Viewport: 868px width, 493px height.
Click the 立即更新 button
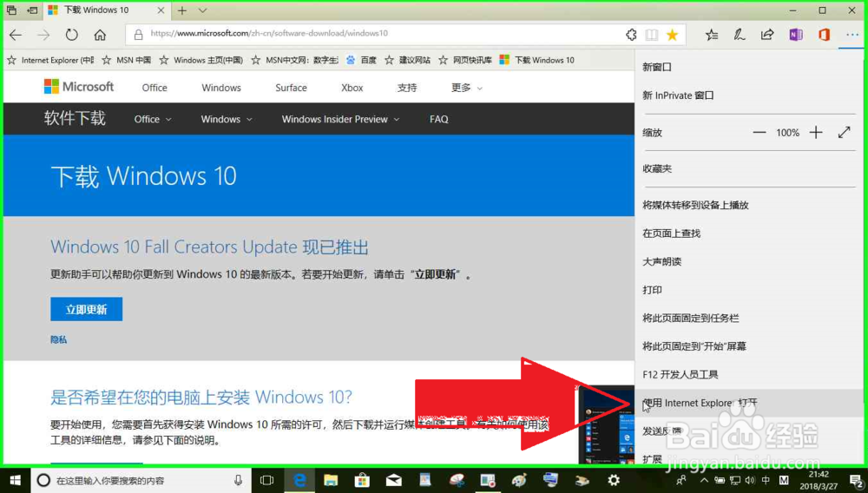tap(86, 309)
